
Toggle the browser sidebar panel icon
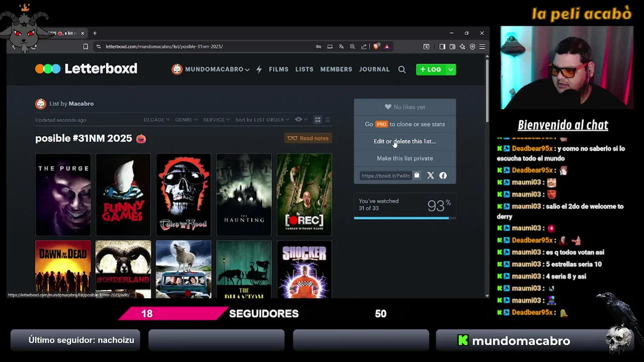(442, 46)
